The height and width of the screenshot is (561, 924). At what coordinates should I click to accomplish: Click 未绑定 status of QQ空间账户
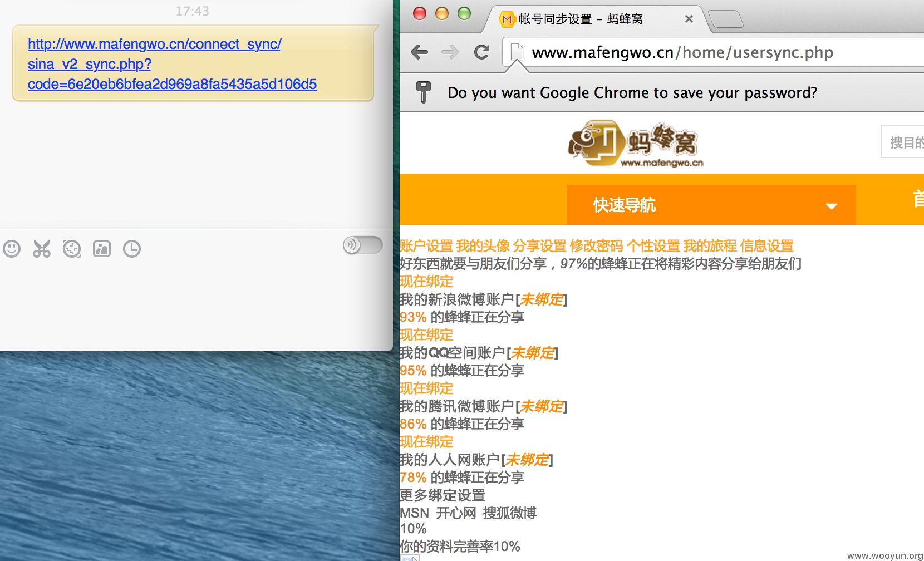[x=533, y=353]
